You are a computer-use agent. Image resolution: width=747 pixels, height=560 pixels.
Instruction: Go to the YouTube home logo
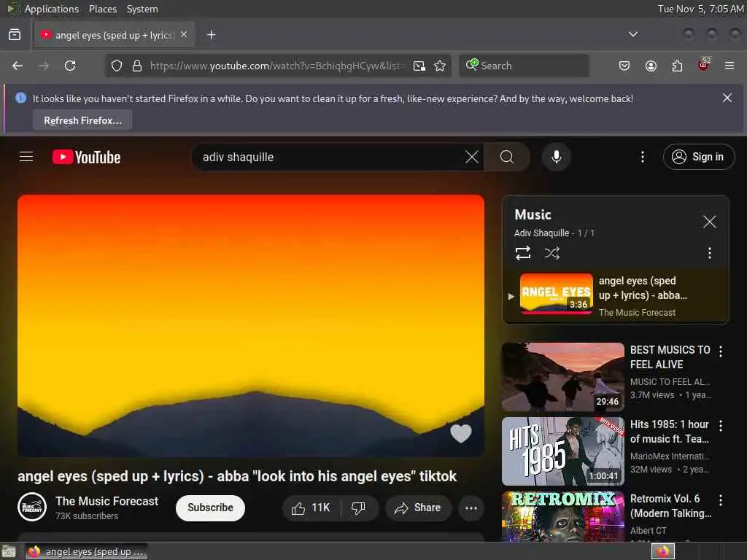(86, 157)
